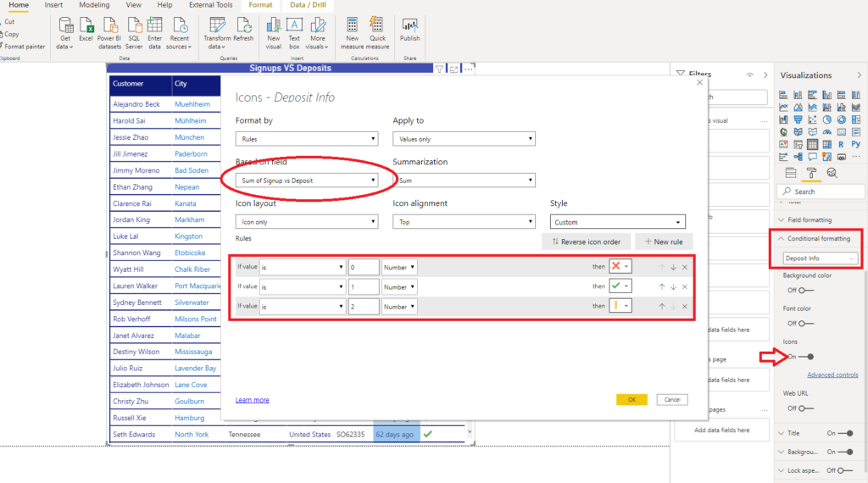Move the value 1 rule up

pyautogui.click(x=661, y=286)
